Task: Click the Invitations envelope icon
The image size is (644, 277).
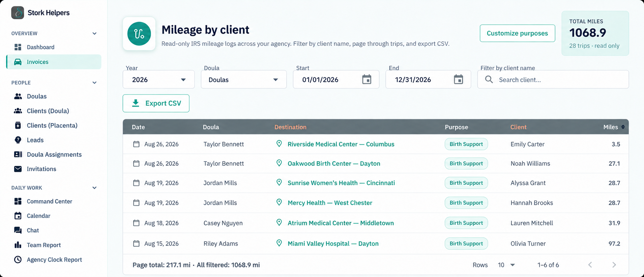Action: pos(18,169)
